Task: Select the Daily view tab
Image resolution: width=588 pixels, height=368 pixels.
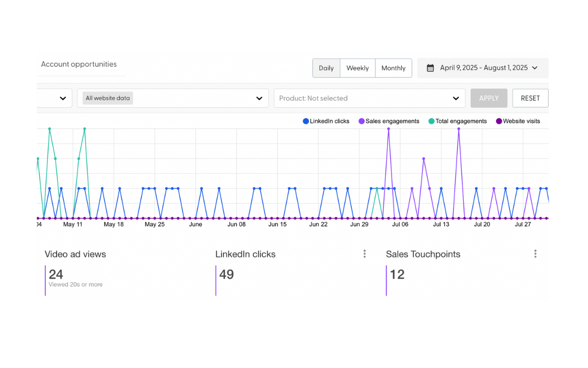Action: pyautogui.click(x=326, y=68)
